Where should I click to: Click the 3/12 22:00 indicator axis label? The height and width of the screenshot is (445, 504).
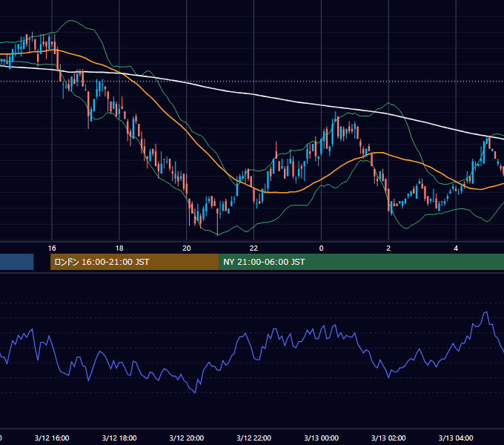tap(254, 438)
